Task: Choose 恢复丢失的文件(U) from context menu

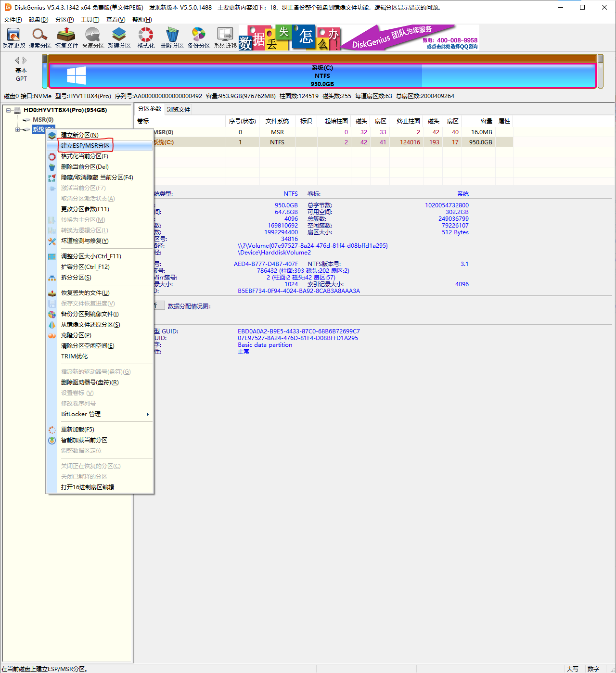Action: click(100, 293)
